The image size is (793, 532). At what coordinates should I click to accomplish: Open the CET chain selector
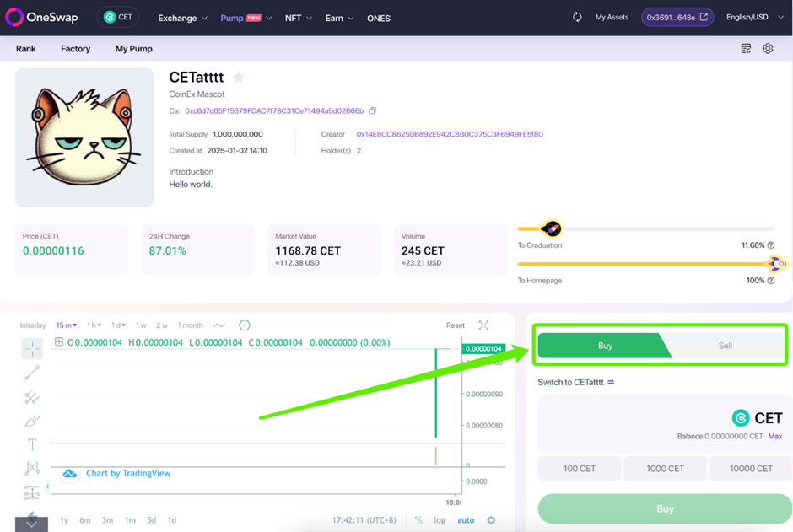click(x=118, y=17)
